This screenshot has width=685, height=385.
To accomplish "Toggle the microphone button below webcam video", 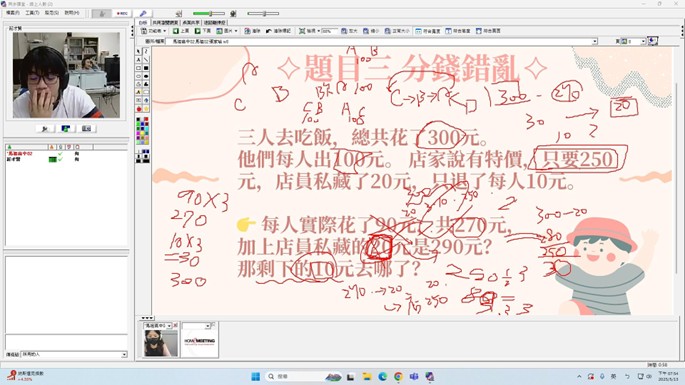I will tap(45, 128).
